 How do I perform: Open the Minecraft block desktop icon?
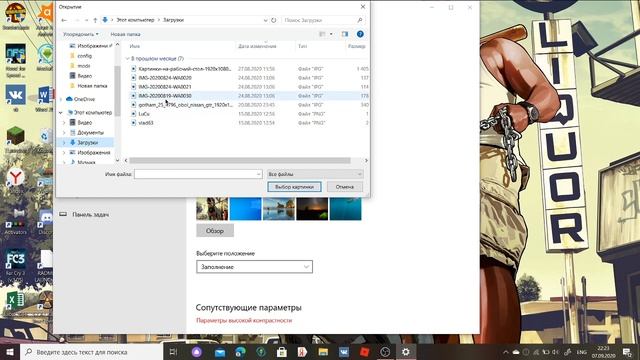tap(16, 138)
